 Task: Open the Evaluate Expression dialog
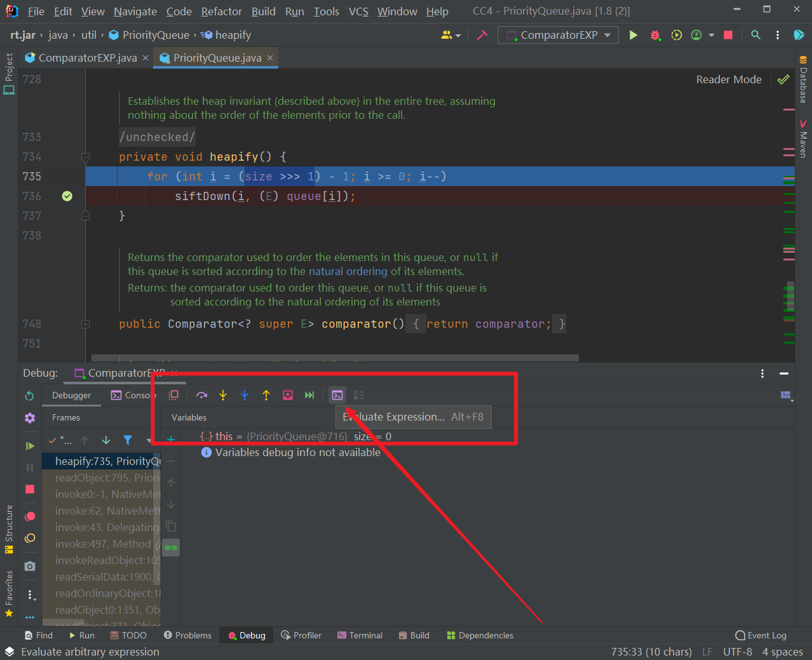[337, 394]
